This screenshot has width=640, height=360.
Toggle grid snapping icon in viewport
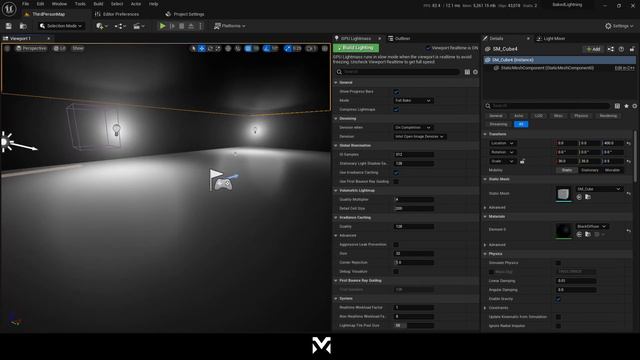click(248, 48)
